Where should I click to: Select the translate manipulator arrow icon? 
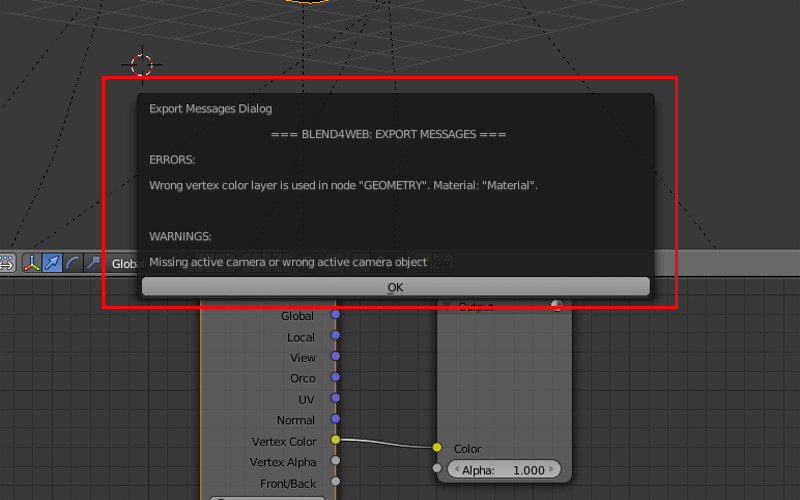52,263
